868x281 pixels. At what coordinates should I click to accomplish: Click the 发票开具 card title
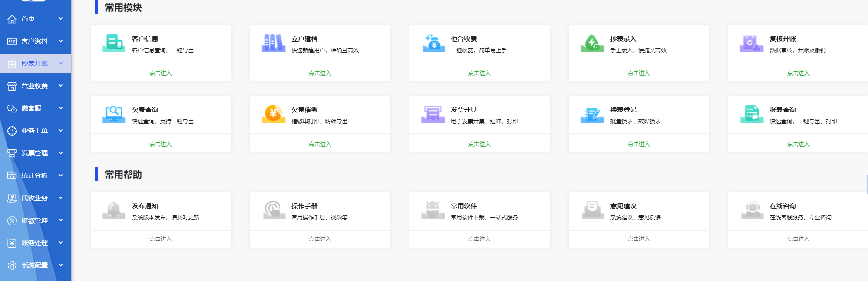point(464,110)
